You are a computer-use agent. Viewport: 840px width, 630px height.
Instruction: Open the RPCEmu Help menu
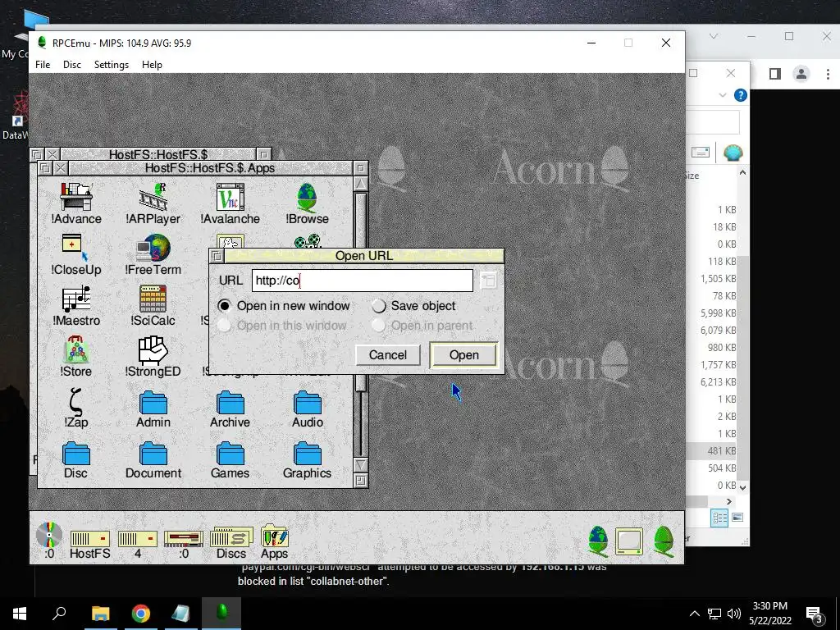[152, 64]
